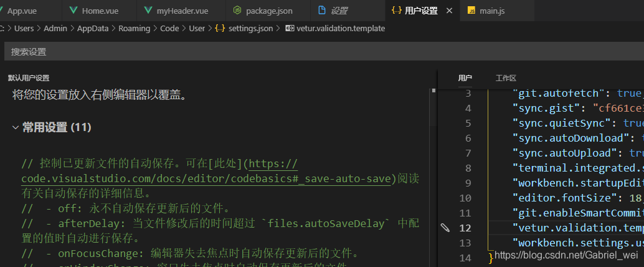Click the onFocusChange comment line
The image size is (644, 267).
click(191, 252)
